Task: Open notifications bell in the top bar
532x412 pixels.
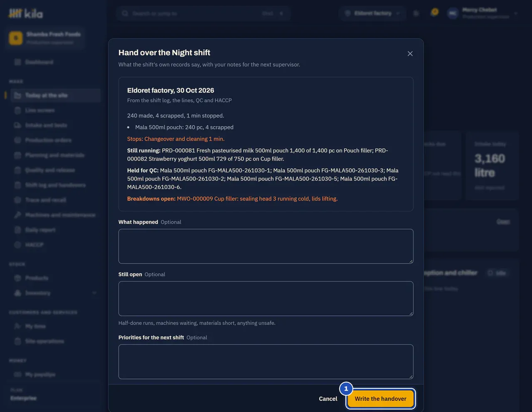Action: [x=435, y=12]
